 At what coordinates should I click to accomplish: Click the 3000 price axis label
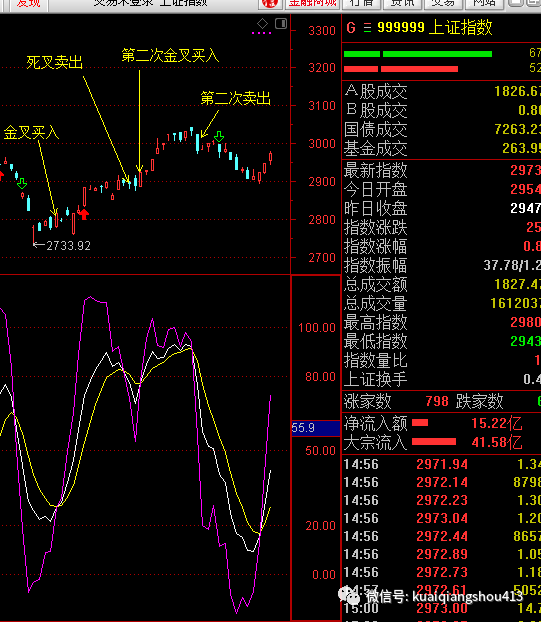(x=322, y=144)
